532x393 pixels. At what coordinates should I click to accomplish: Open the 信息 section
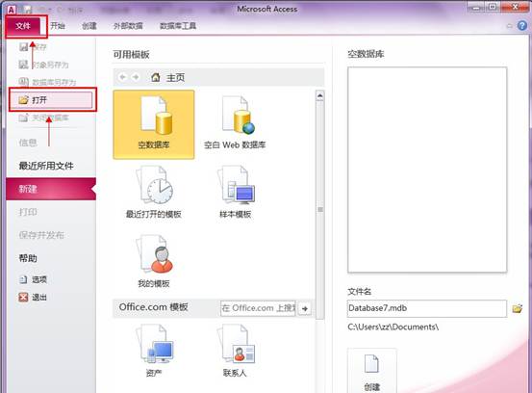[x=28, y=143]
